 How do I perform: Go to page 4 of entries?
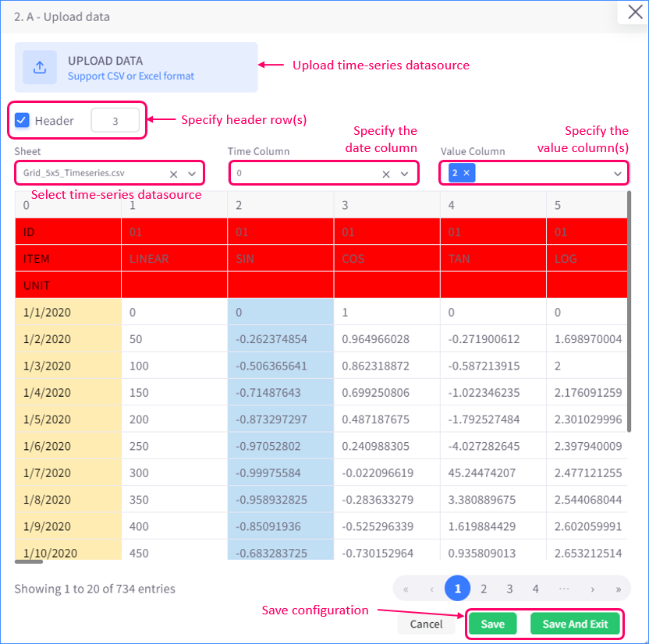tap(536, 589)
